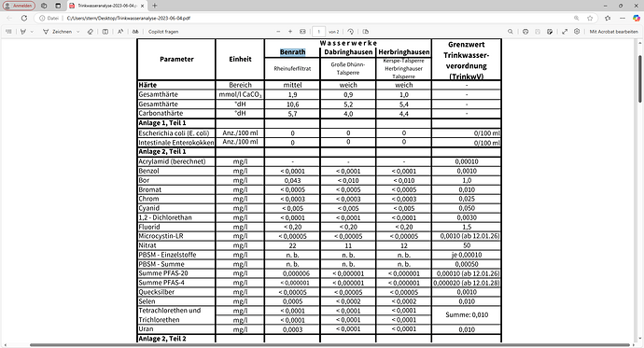Click the Rotate page icon
Viewport: 644px width, 348px height.
pyautogui.click(x=350, y=32)
